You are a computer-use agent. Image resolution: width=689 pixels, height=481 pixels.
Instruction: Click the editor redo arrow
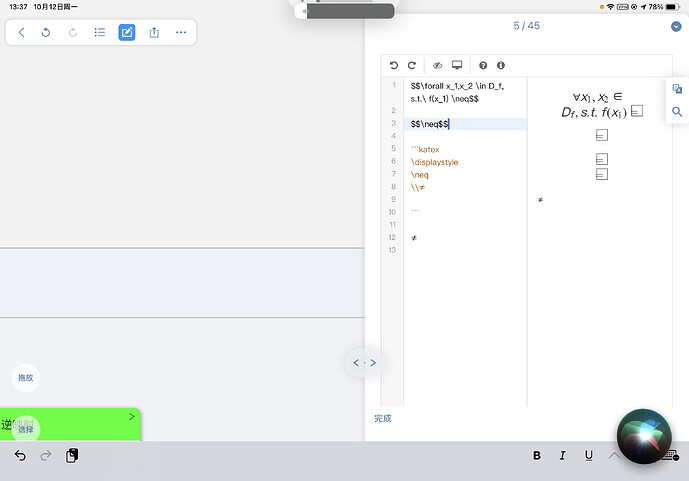pyautogui.click(x=412, y=65)
